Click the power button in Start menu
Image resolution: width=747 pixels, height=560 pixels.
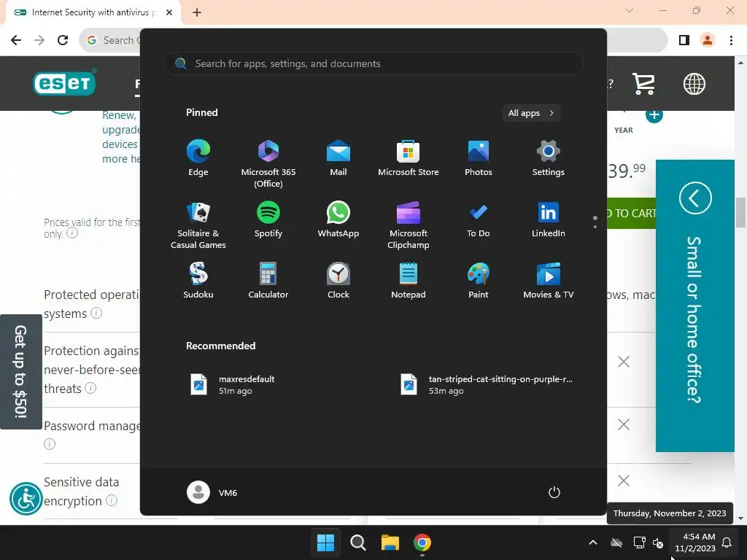tap(554, 492)
